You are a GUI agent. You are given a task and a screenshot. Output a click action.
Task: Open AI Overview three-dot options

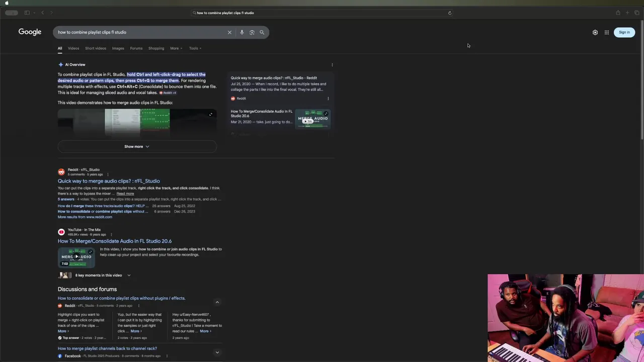click(x=332, y=65)
